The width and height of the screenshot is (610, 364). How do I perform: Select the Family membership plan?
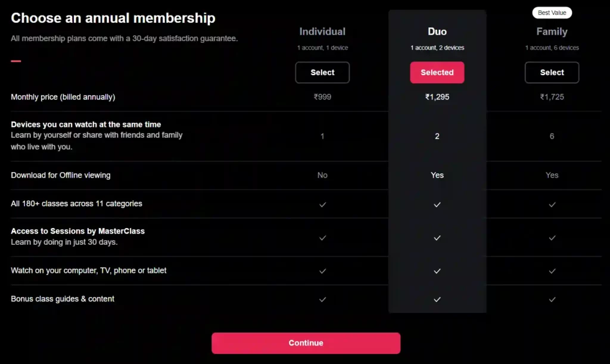coord(552,72)
